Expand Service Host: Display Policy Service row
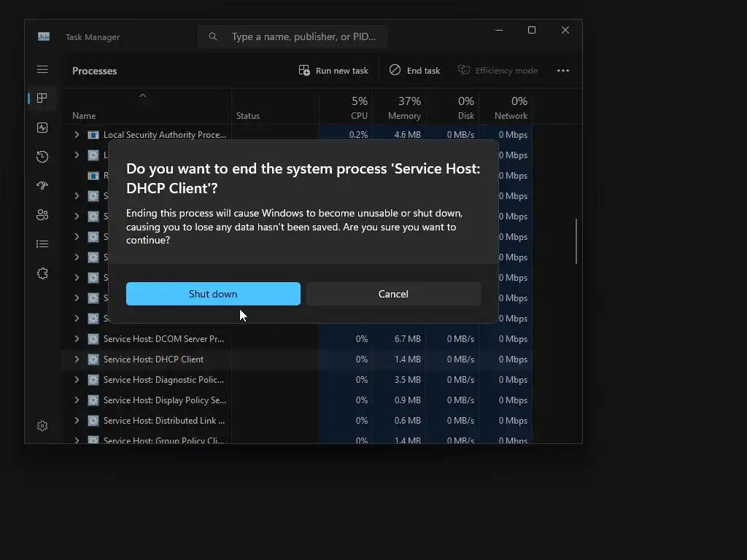Screen dimensions: 747x560 click(x=77, y=400)
